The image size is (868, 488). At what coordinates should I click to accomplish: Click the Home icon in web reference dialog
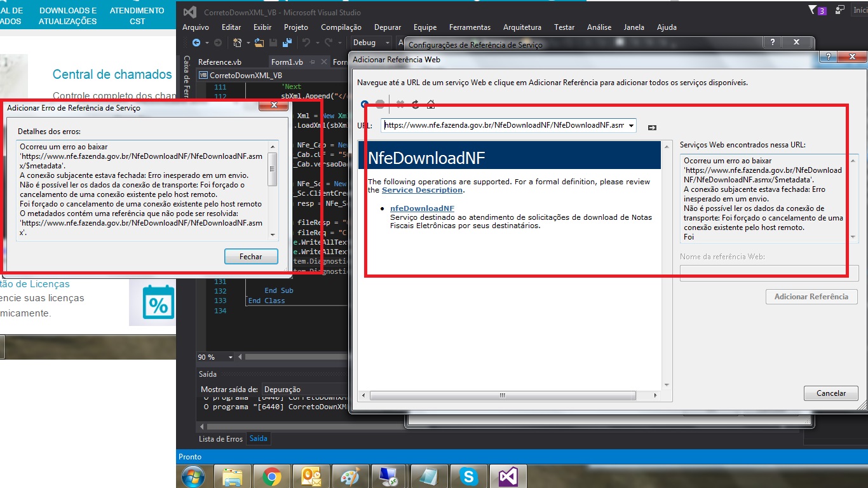point(431,104)
